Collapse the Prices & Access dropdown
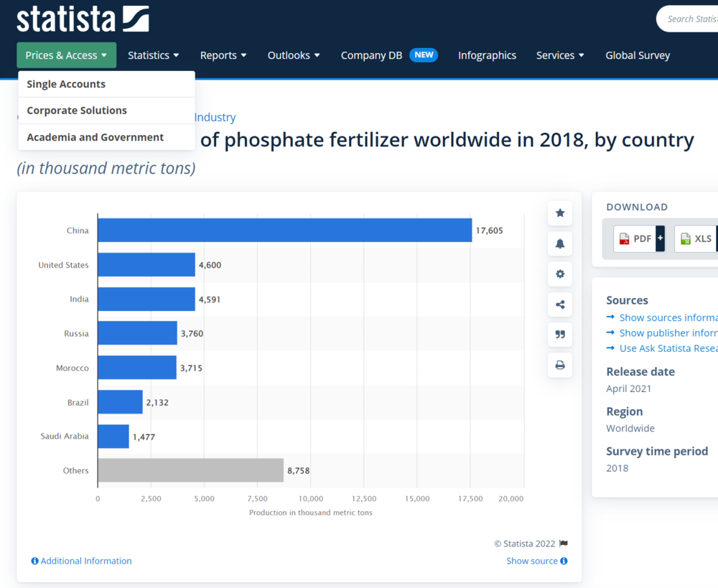 coord(66,55)
